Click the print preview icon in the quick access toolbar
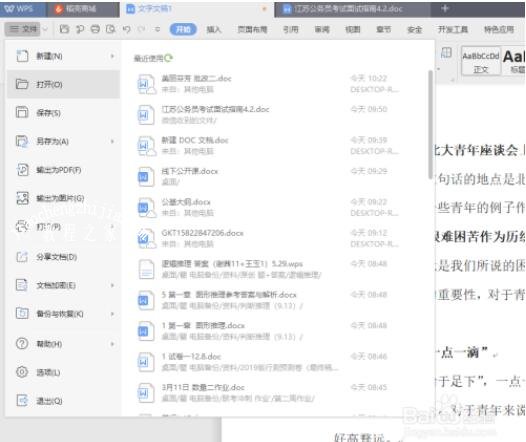This screenshot has width=526, height=442. point(111,29)
